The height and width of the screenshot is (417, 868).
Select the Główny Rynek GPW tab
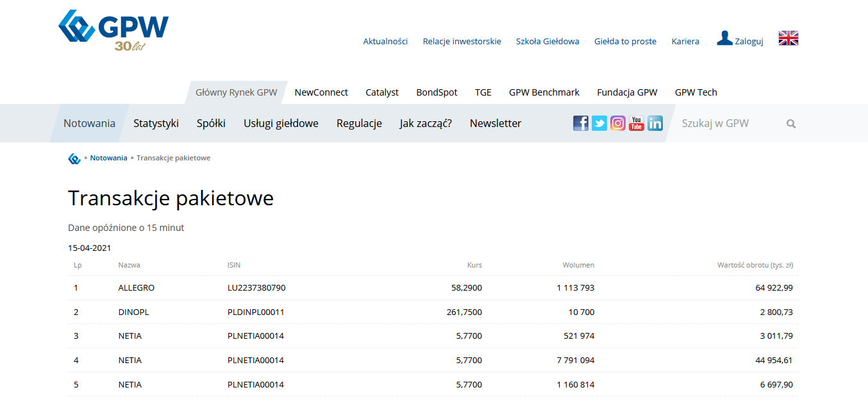[236, 92]
